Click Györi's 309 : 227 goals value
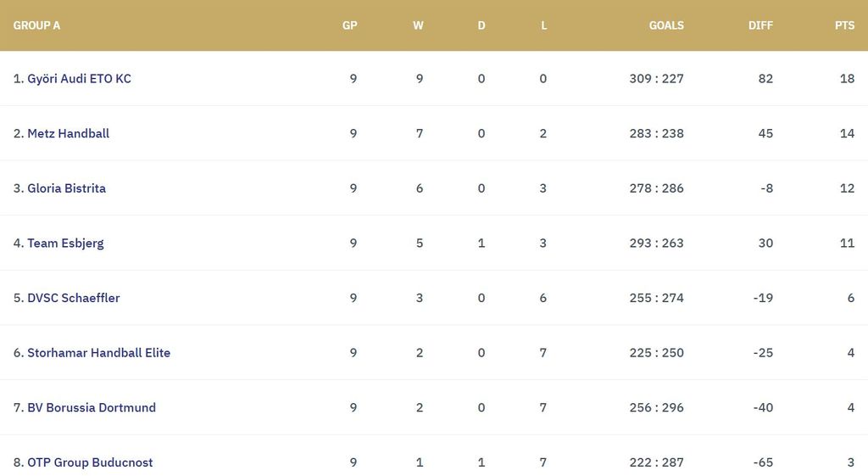The image size is (868, 476). [656, 79]
